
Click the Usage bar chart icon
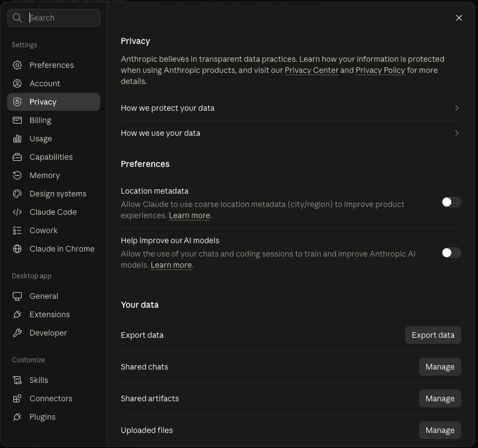(17, 139)
